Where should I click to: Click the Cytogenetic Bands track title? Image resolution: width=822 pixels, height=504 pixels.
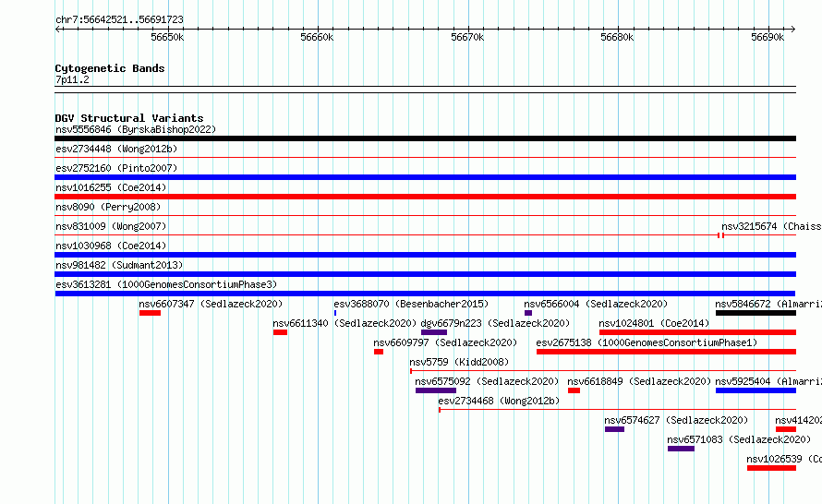(110, 68)
